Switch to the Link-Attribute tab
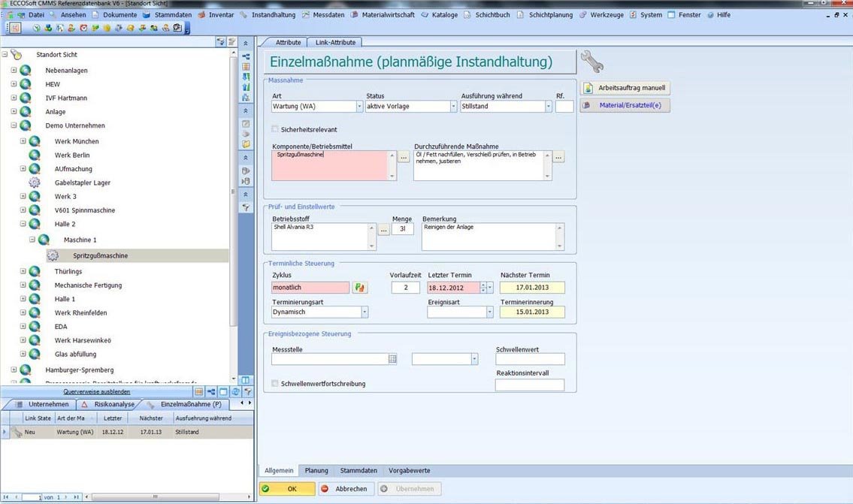The width and height of the screenshot is (853, 504). coord(335,43)
